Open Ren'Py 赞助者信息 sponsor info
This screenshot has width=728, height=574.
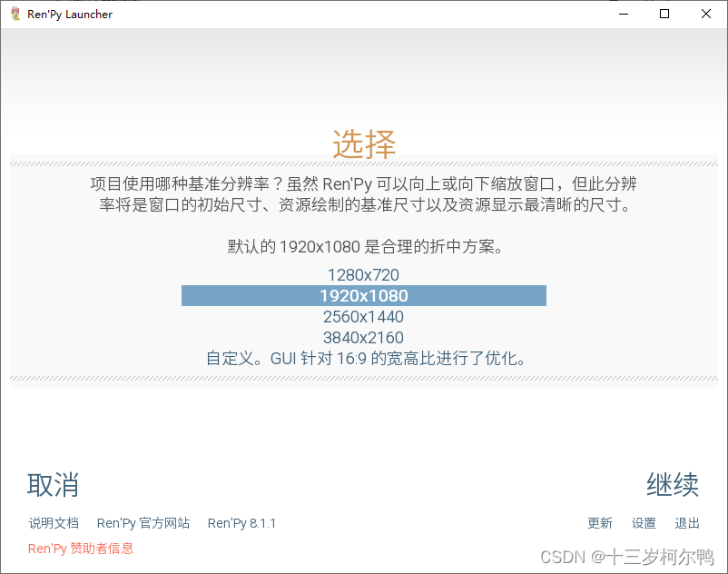(81, 549)
